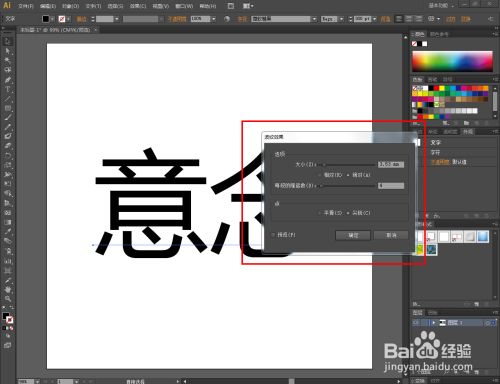Click the fill/stroke swatch at toolbar bottom
This screenshot has height=384, width=500.
click(x=8, y=318)
